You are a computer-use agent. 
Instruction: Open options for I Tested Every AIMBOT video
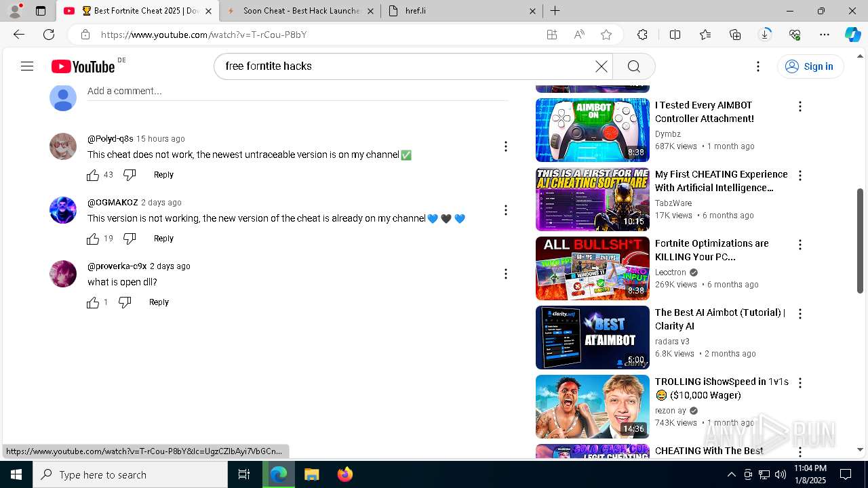[x=800, y=106]
